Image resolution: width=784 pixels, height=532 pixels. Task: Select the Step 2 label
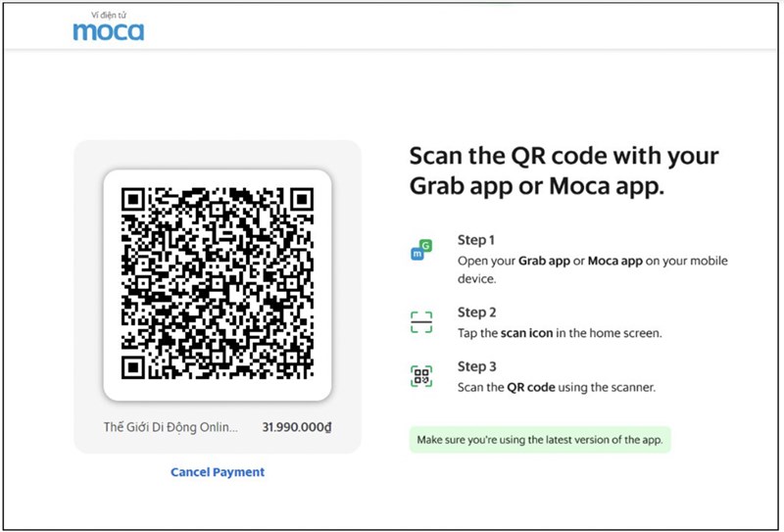476,313
